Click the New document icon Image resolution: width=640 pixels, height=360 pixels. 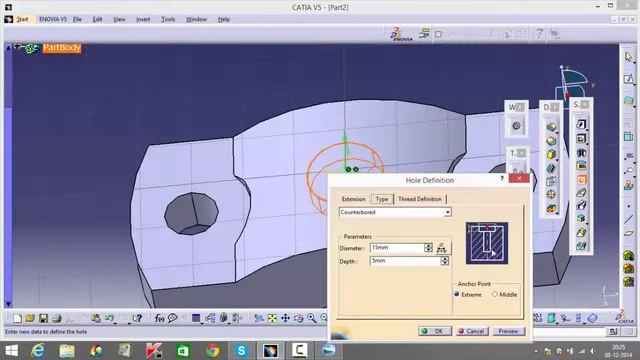17,318
